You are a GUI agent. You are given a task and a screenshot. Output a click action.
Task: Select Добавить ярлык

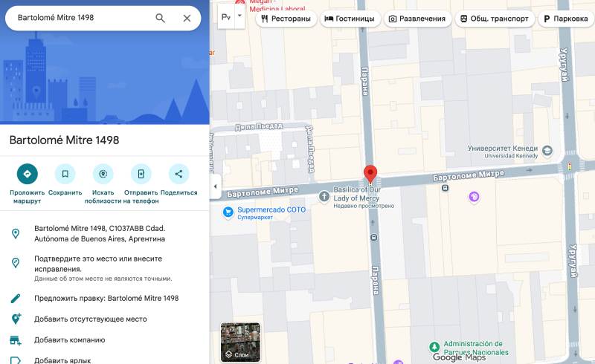104,359
